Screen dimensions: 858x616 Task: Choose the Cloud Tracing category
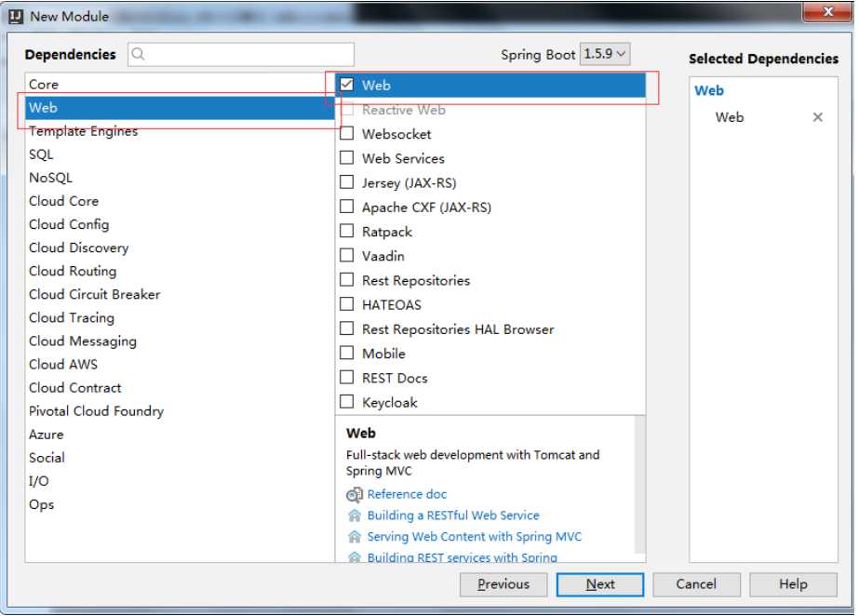click(x=180, y=318)
